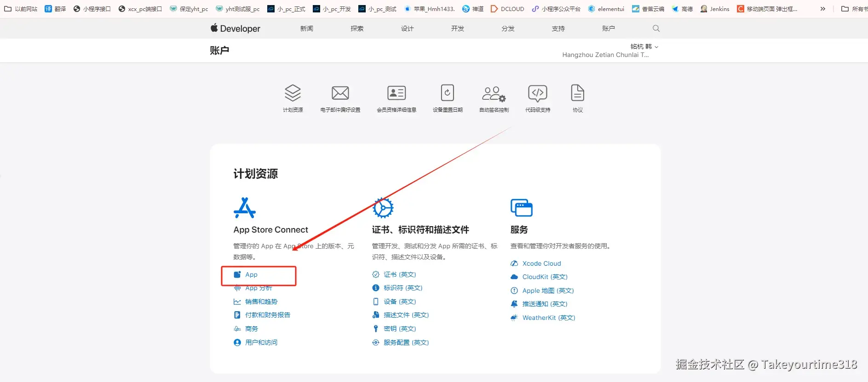Open the Jenkins bookmark
Screen dimensions: 868x382
point(715,9)
